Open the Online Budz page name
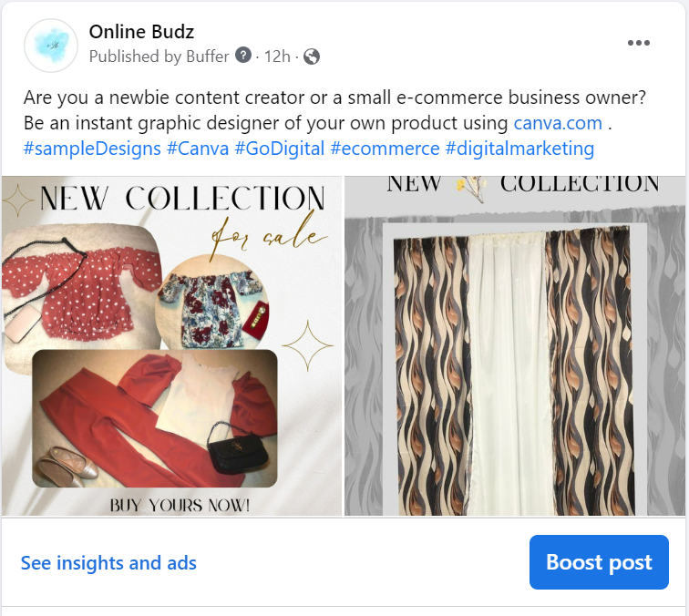This screenshot has width=689, height=616. [x=141, y=32]
